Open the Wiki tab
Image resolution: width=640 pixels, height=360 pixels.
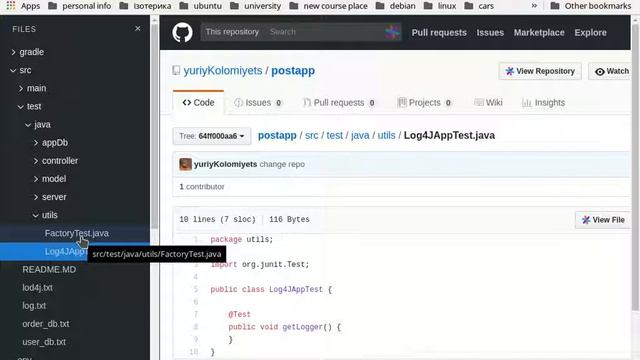[x=488, y=102]
